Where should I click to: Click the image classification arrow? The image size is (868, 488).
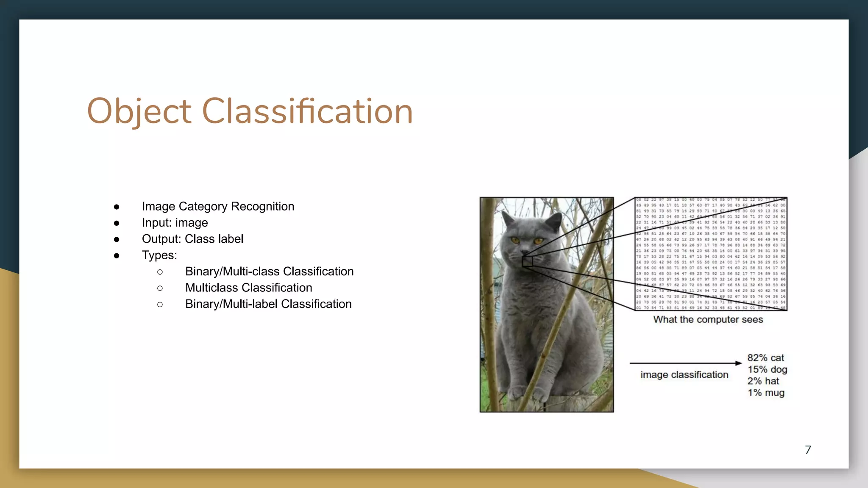[685, 363]
